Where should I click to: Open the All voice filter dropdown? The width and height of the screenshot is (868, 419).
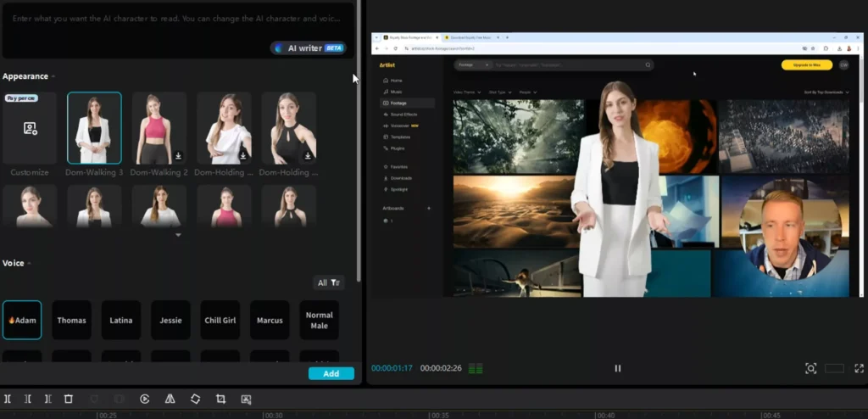(x=328, y=282)
